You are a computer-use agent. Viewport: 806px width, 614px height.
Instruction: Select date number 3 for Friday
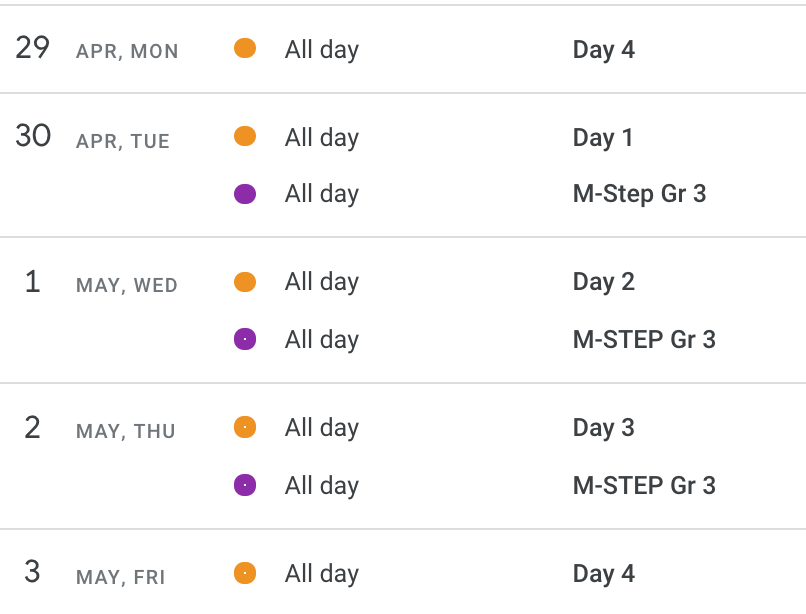tap(32, 572)
